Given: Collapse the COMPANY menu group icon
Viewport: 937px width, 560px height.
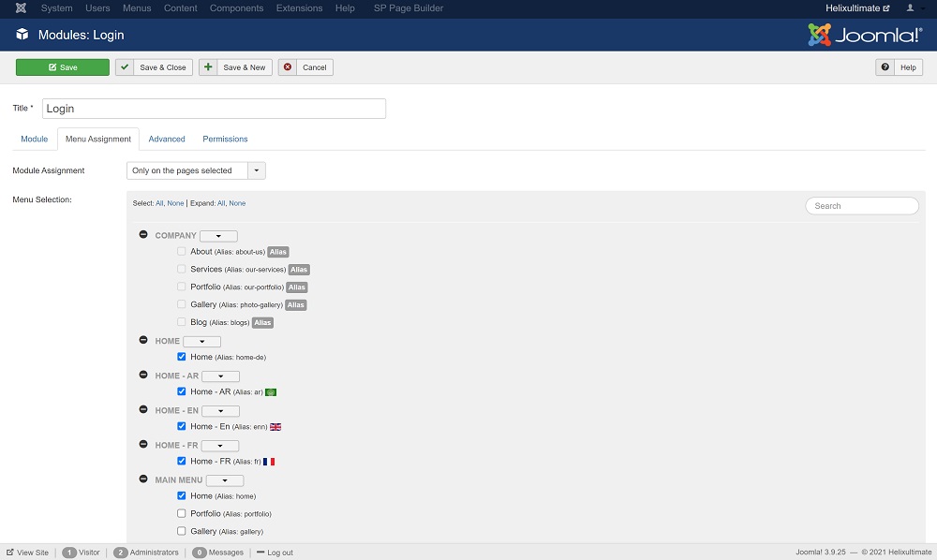Looking at the screenshot, I should coord(143,235).
